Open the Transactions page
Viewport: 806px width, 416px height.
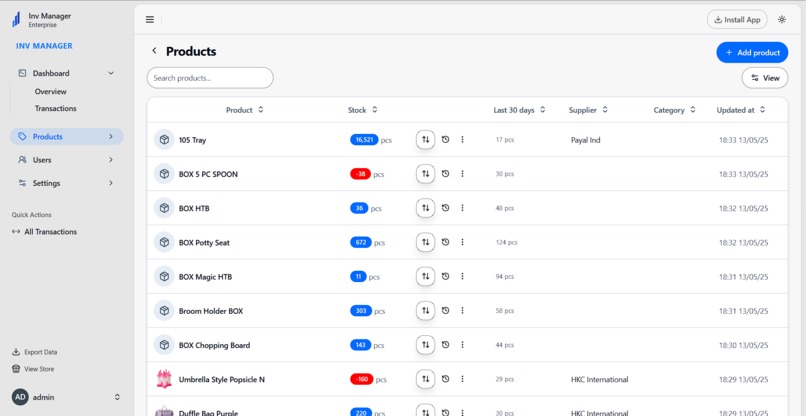click(56, 108)
